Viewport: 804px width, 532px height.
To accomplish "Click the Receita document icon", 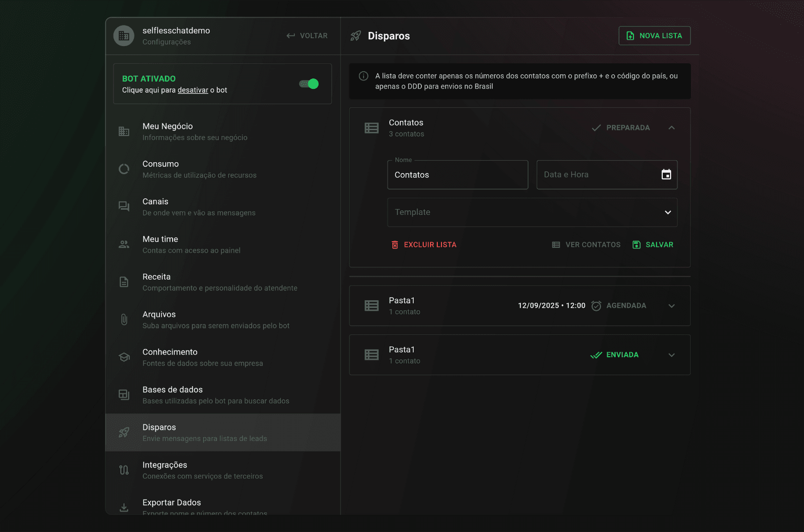I will (x=124, y=282).
